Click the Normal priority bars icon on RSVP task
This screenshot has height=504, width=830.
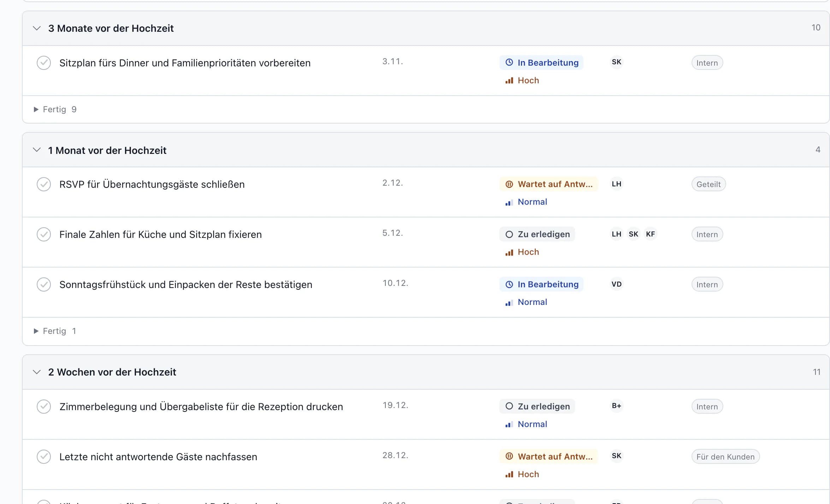coord(509,202)
